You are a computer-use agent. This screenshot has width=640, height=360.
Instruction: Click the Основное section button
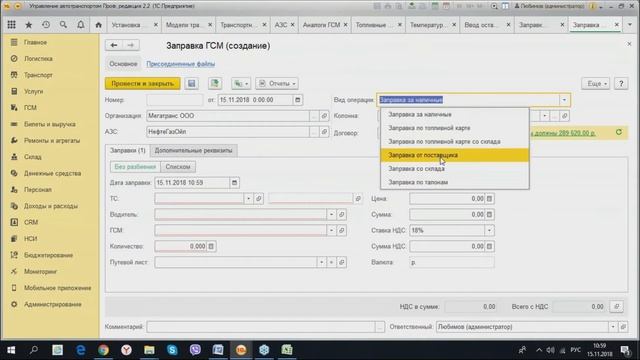pyautogui.click(x=123, y=64)
